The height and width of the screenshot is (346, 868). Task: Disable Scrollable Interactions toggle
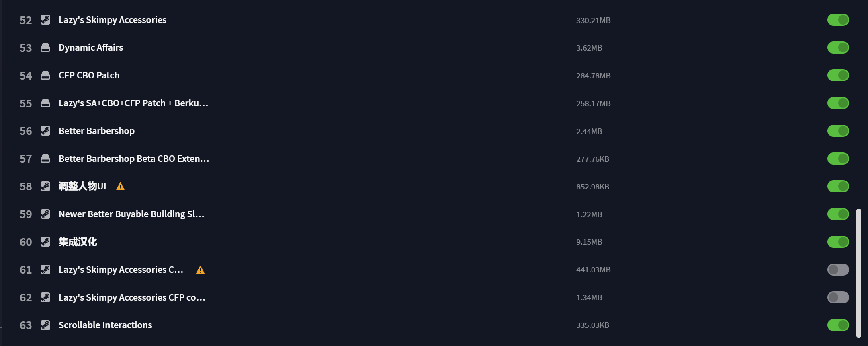coord(838,325)
